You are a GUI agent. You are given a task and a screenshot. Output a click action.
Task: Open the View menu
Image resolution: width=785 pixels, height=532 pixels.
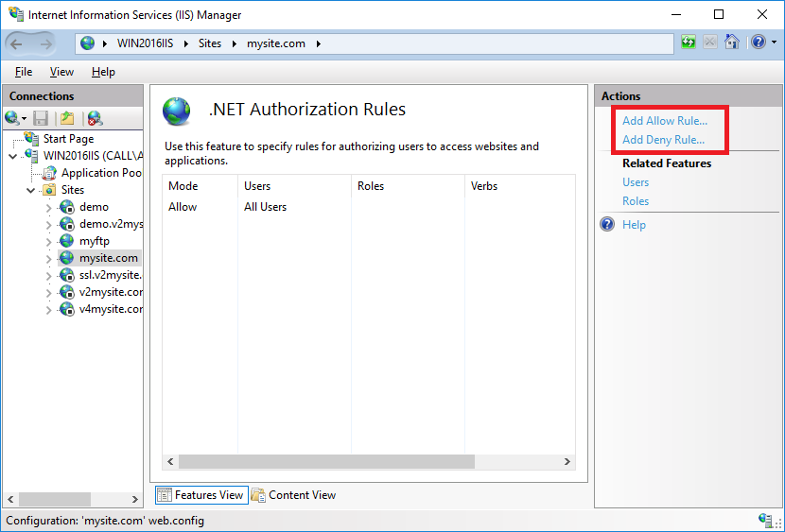61,72
